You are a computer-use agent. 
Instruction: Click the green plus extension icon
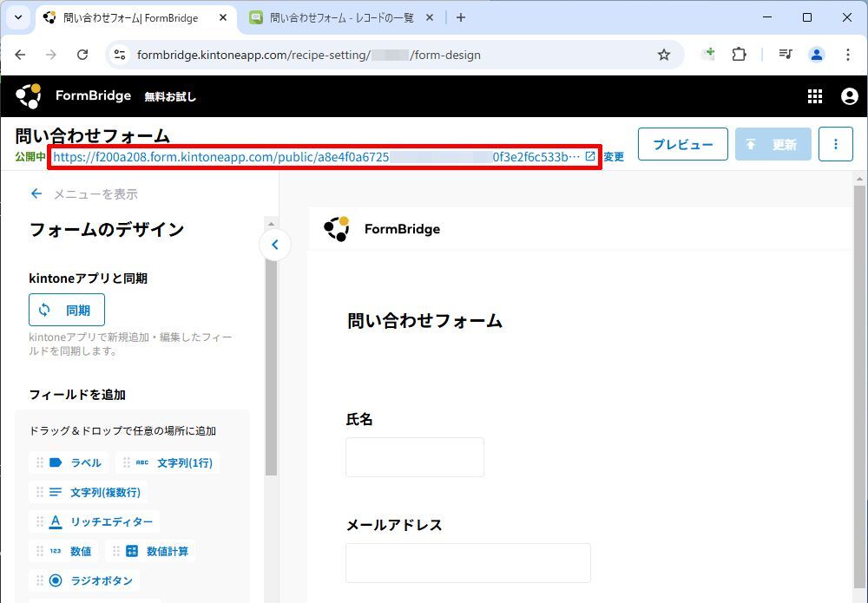click(708, 54)
